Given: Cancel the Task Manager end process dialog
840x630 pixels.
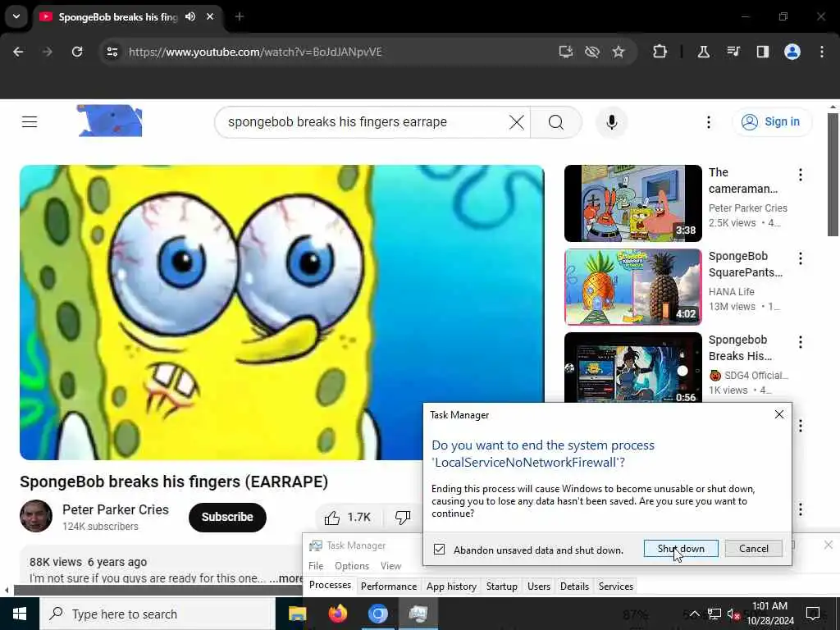Looking at the screenshot, I should (753, 549).
